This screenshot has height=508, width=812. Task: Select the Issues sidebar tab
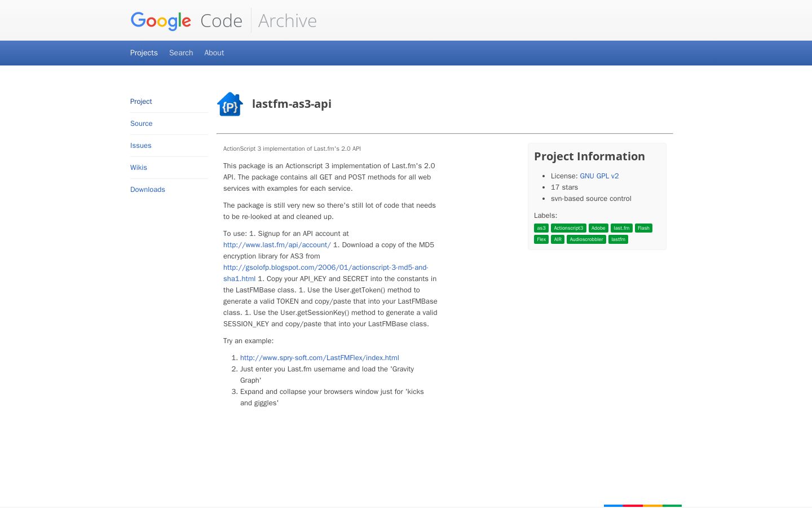[140, 146]
